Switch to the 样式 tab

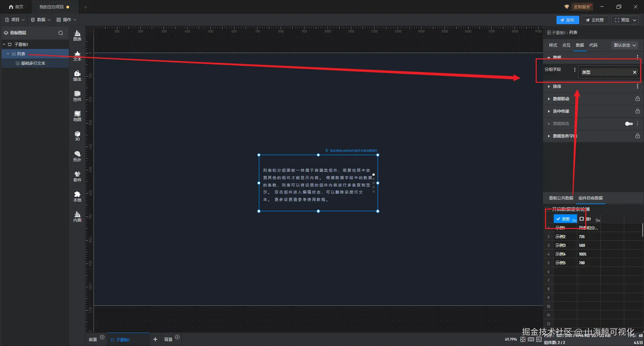click(553, 45)
